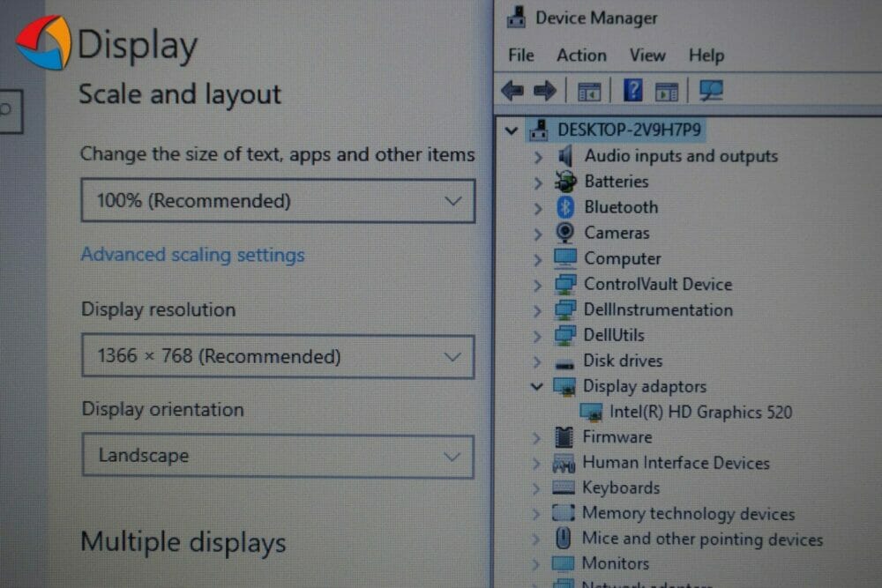Click the Intel(R) HD Graphics 520 adapter icon

591,412
